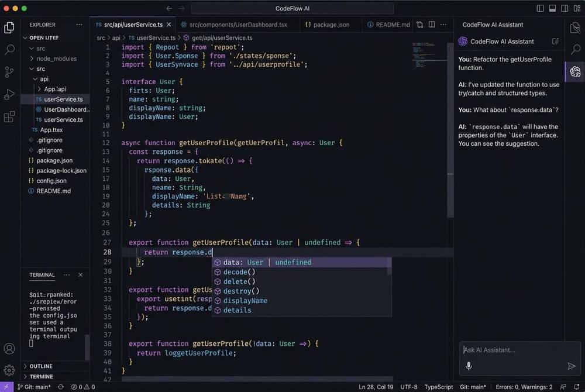Viewport: 585px width, 392px height.
Task: Click UTF-8 encoding in status bar
Action: [x=408, y=387]
